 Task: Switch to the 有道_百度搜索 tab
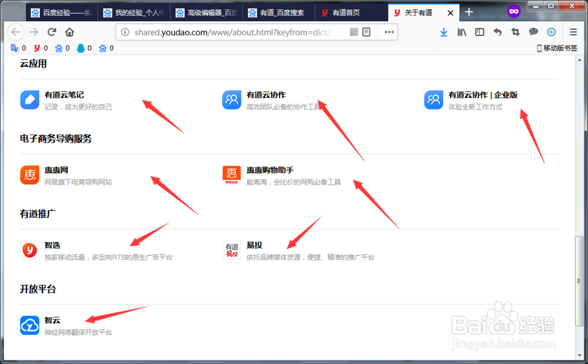tap(279, 13)
